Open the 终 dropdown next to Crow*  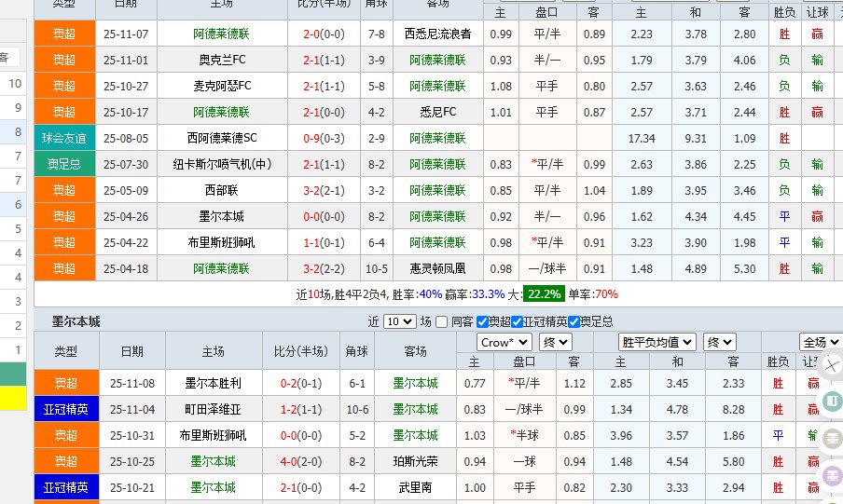tap(556, 342)
